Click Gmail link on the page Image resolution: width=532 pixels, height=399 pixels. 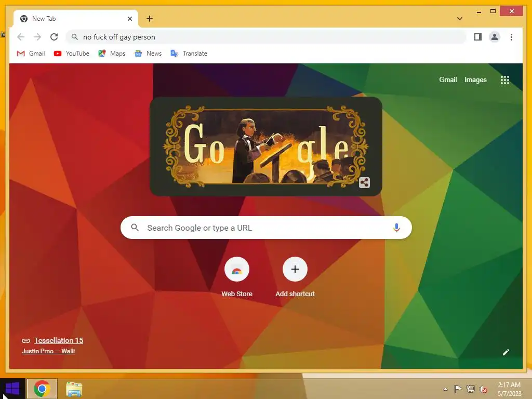click(448, 79)
